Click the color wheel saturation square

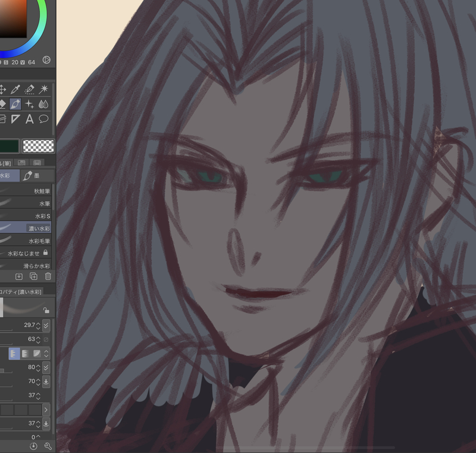pyautogui.click(x=12, y=18)
